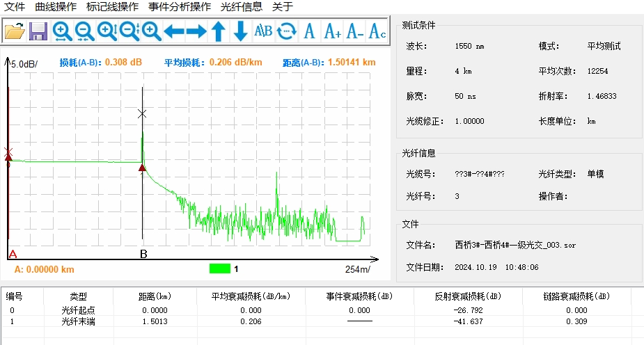
Task: Open the 文件 menu
Action: (x=15, y=7)
